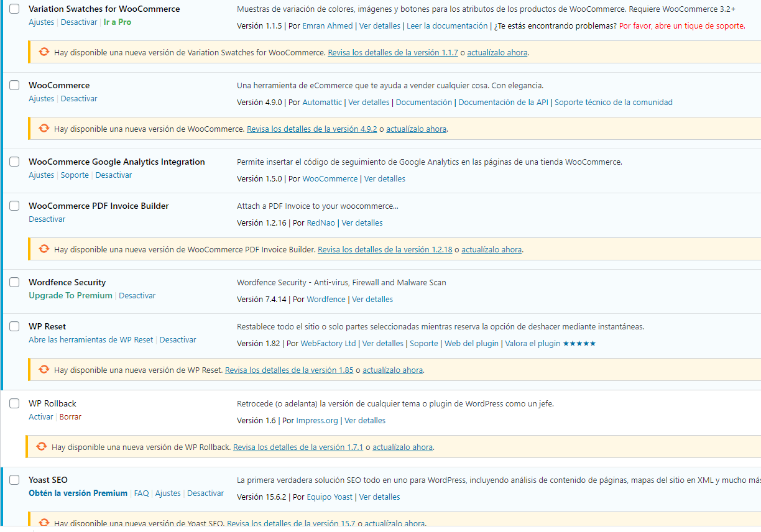Update WooCommerce now
The width and height of the screenshot is (761, 532).
416,129
